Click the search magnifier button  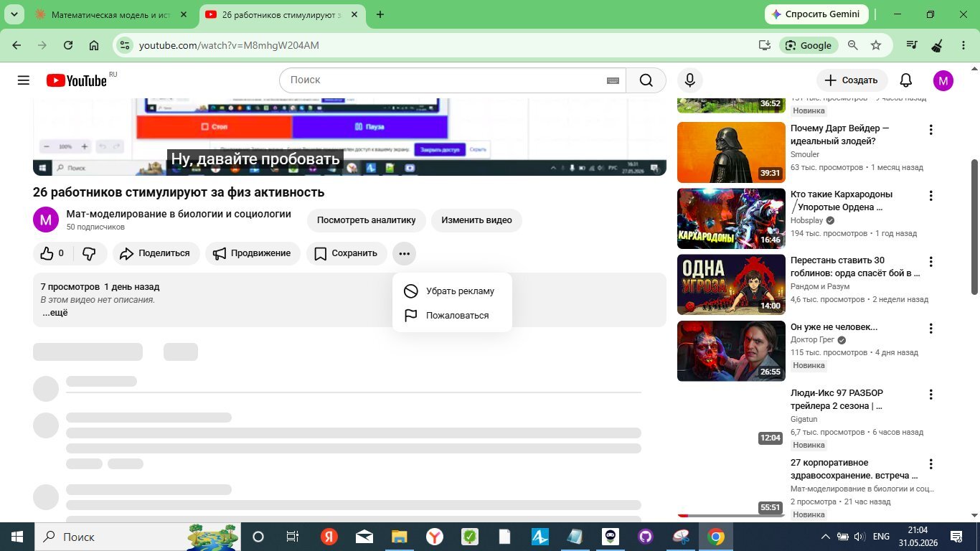(646, 80)
